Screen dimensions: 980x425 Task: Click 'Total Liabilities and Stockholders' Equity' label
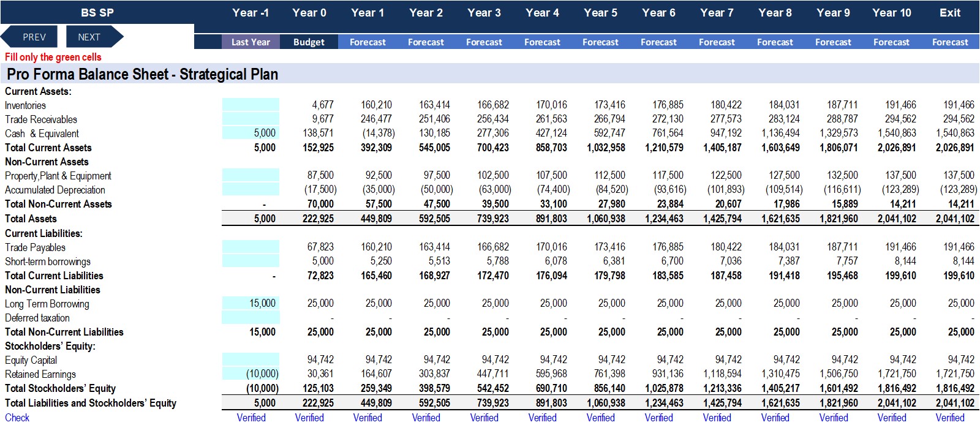point(91,403)
